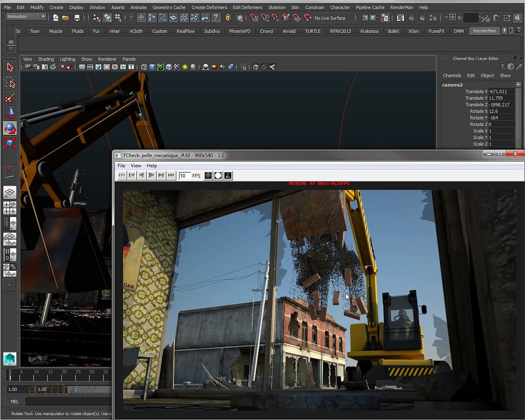
Task: Step one frame forward in FCheck
Action: pyautogui.click(x=162, y=175)
